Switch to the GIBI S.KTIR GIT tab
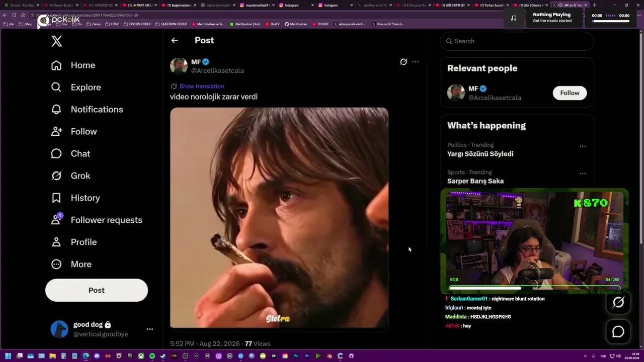 click(453, 5)
